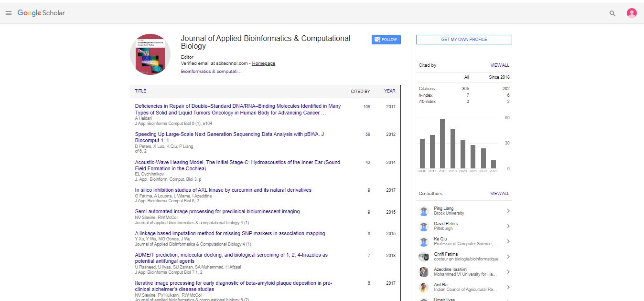Open Acoustic-Wave Hearing Model article
The height and width of the screenshot is (301, 644).
[237, 165]
